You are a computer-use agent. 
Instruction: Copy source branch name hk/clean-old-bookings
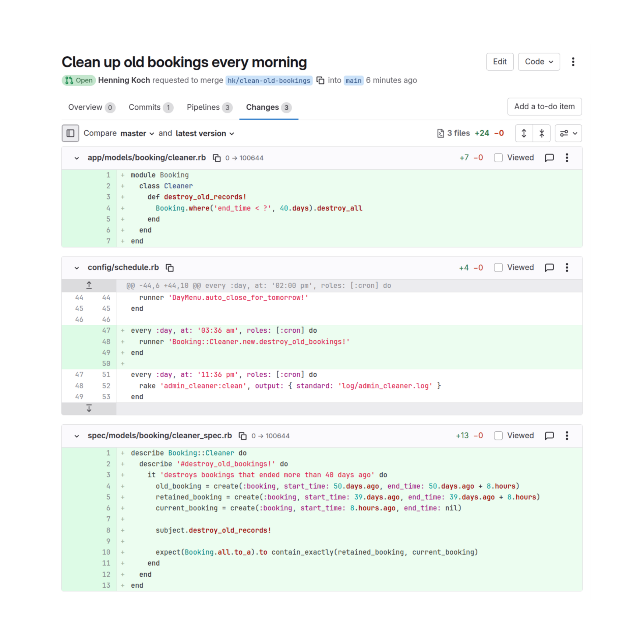320,80
